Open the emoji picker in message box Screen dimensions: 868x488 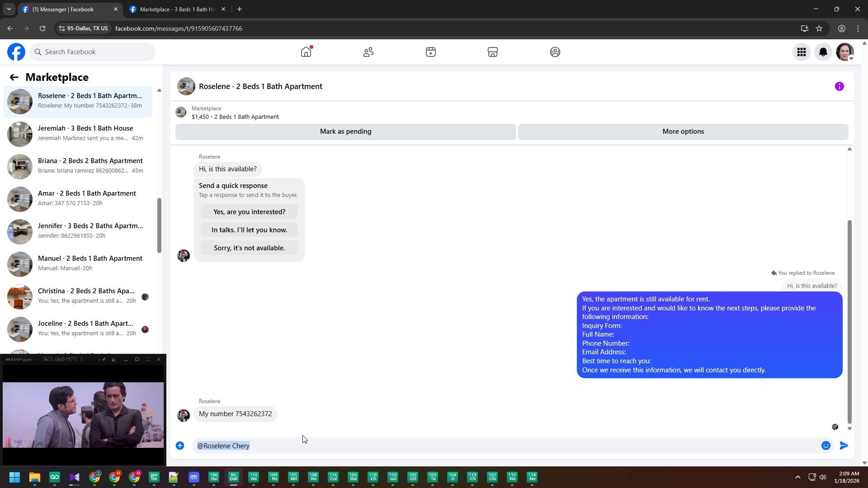pos(826,446)
